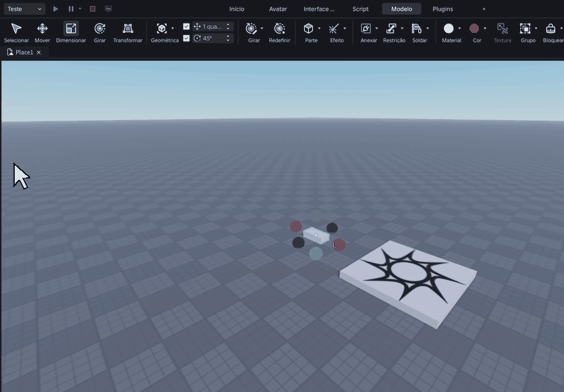Insert a new Parte cube
The width and height of the screenshot is (564, 392).
(308, 29)
